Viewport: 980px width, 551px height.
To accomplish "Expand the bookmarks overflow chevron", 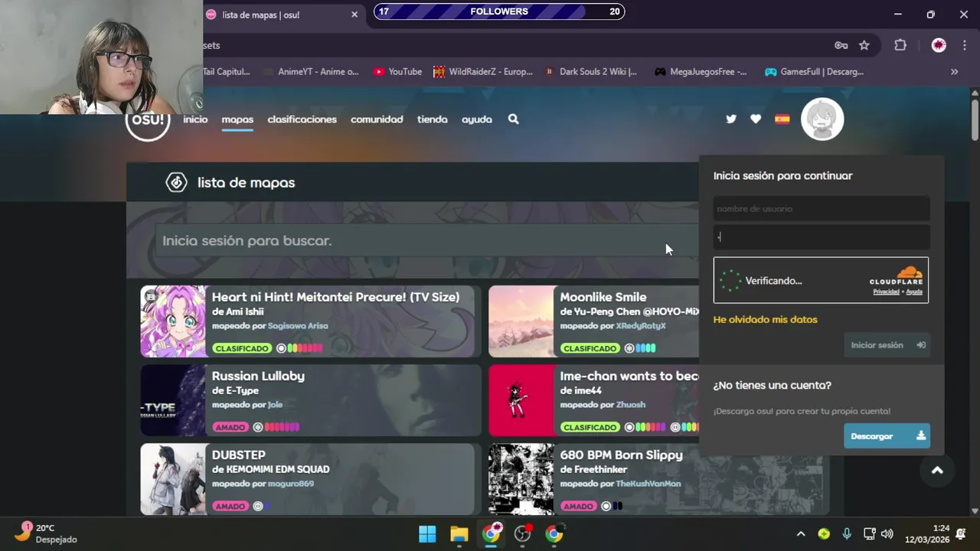I will pyautogui.click(x=954, y=72).
